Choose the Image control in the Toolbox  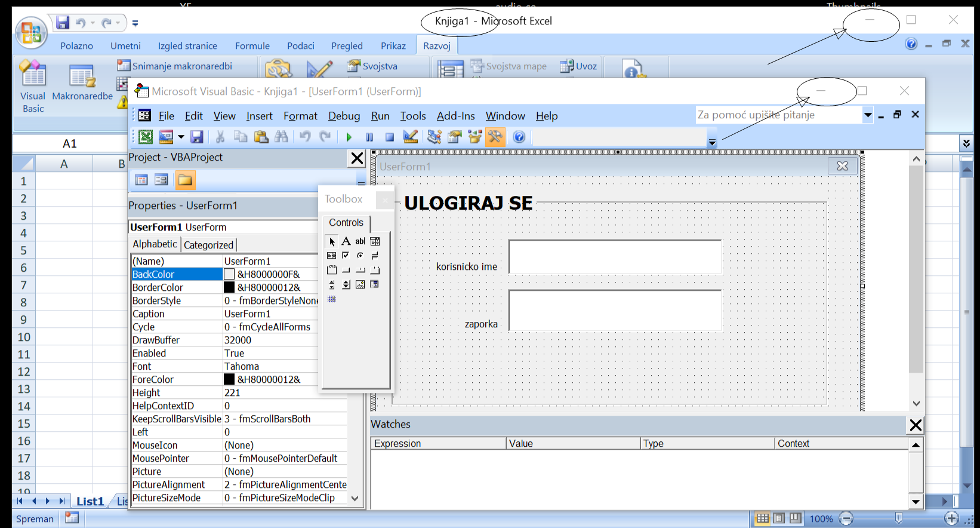[x=360, y=285]
